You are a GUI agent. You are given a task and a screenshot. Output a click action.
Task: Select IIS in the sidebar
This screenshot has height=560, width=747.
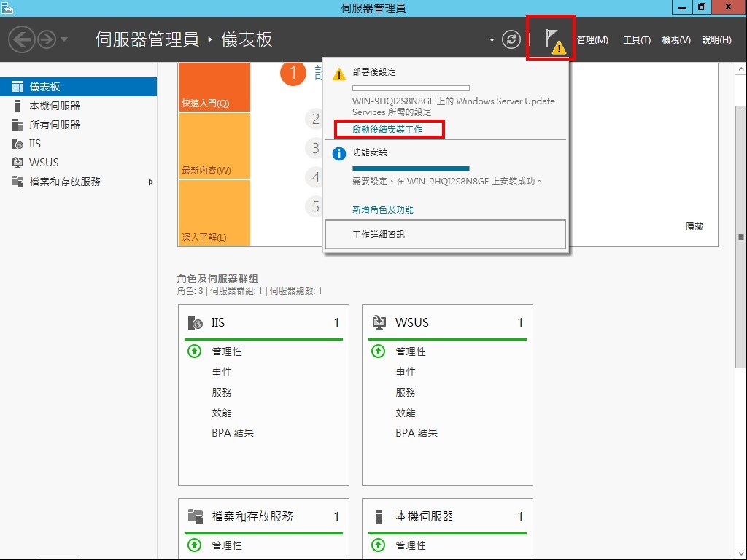point(78,144)
